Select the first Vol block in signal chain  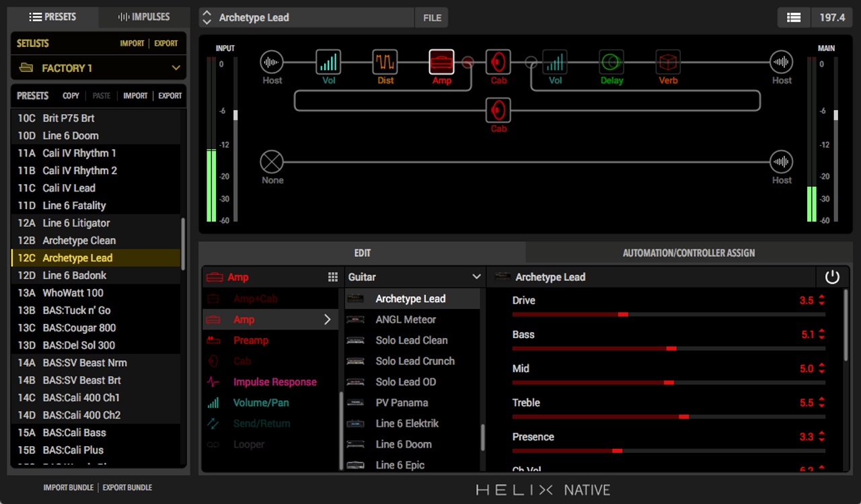(x=328, y=62)
